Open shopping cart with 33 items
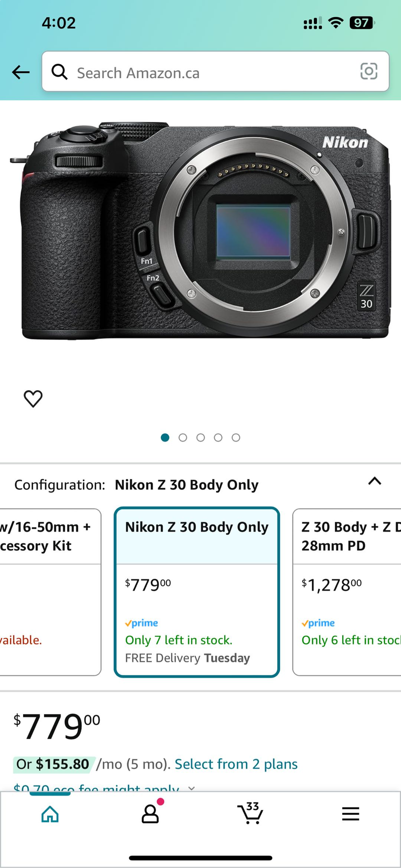 250,813
